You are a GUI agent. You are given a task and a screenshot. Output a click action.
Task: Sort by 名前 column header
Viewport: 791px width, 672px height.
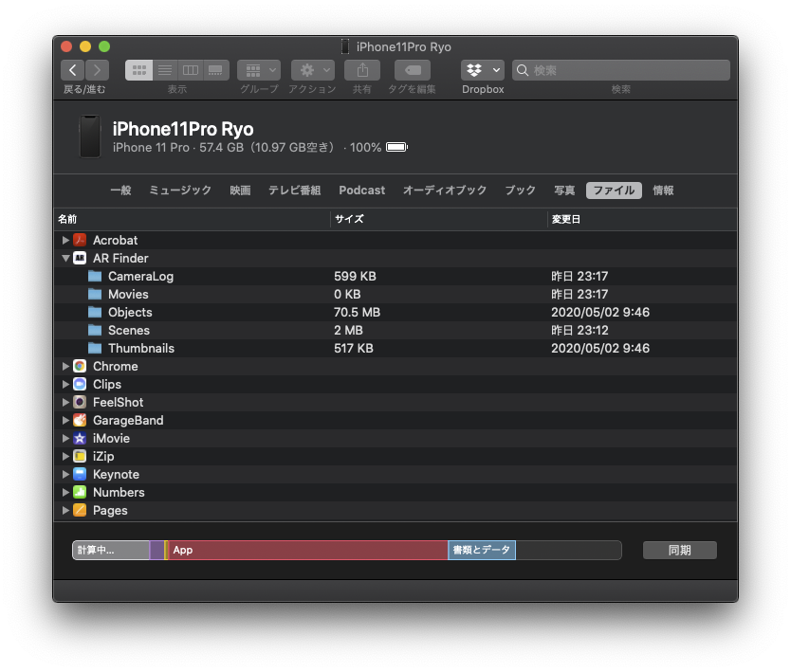coord(192,219)
